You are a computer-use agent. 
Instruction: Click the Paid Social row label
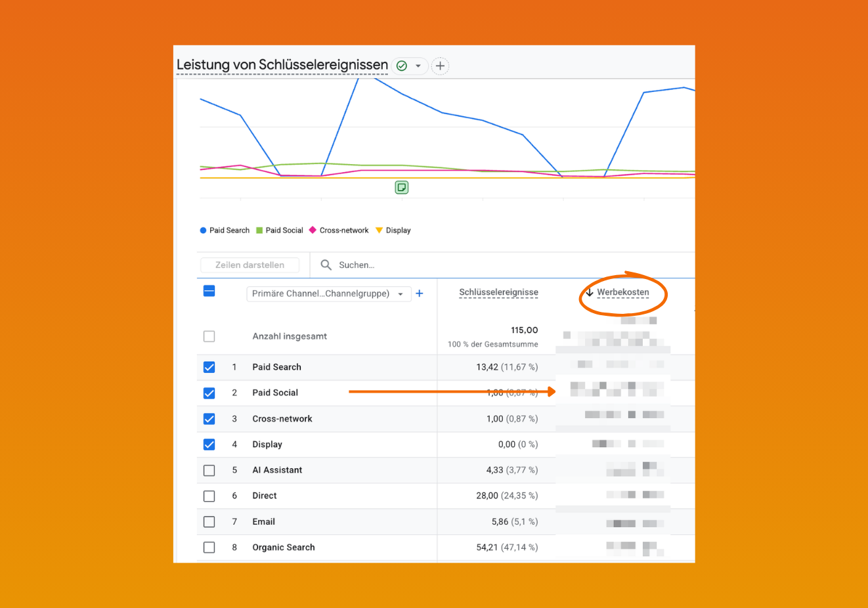(275, 393)
